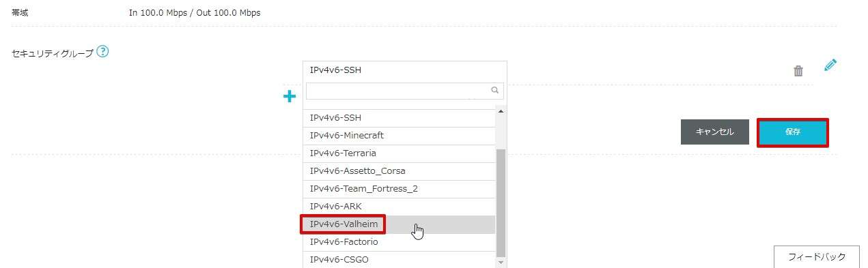The image size is (868, 268).
Task: Select the IPv4v6-ARK option
Action: (400, 207)
